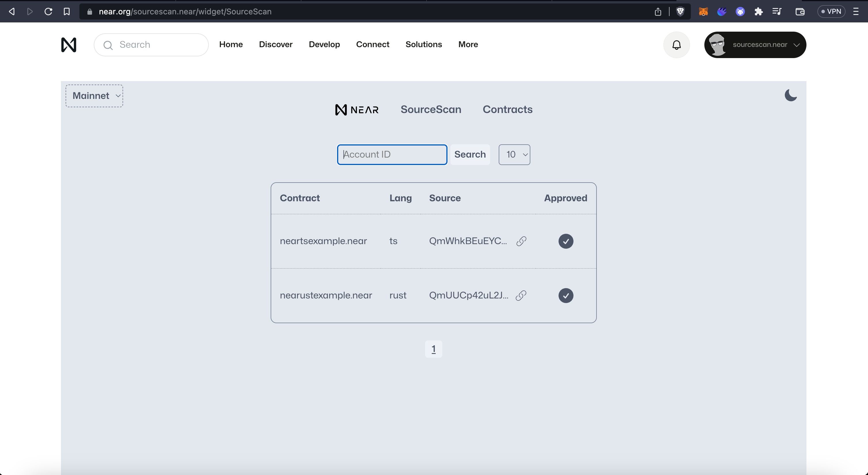Open the purple crescent extension icon
Screen dimensions: 868x475
pos(721,12)
